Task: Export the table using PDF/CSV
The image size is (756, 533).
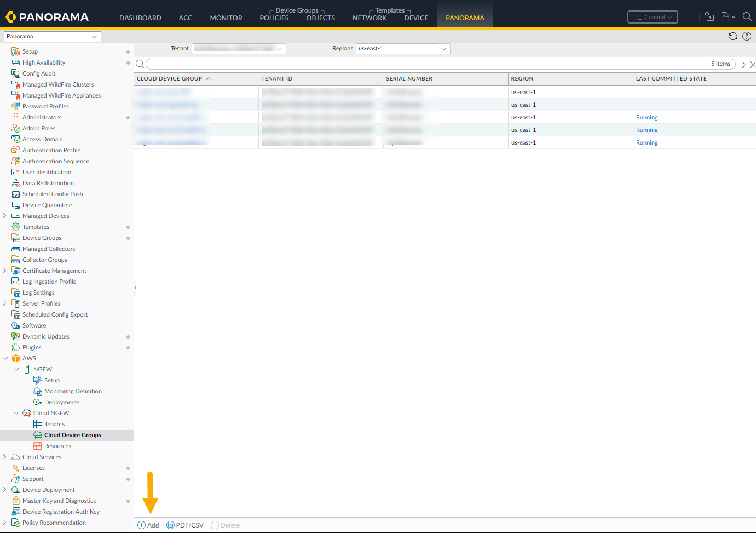Action: [185, 525]
